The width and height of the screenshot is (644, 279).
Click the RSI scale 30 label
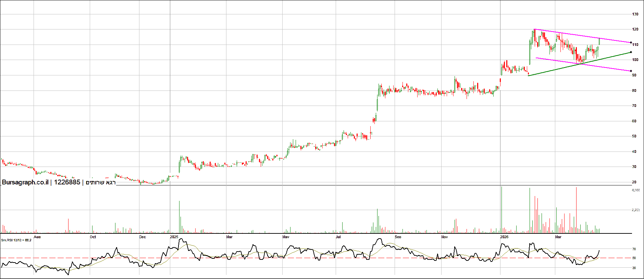point(634,268)
